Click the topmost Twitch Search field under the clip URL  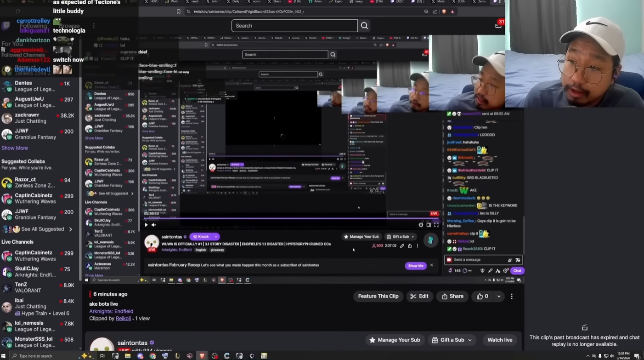294,26
